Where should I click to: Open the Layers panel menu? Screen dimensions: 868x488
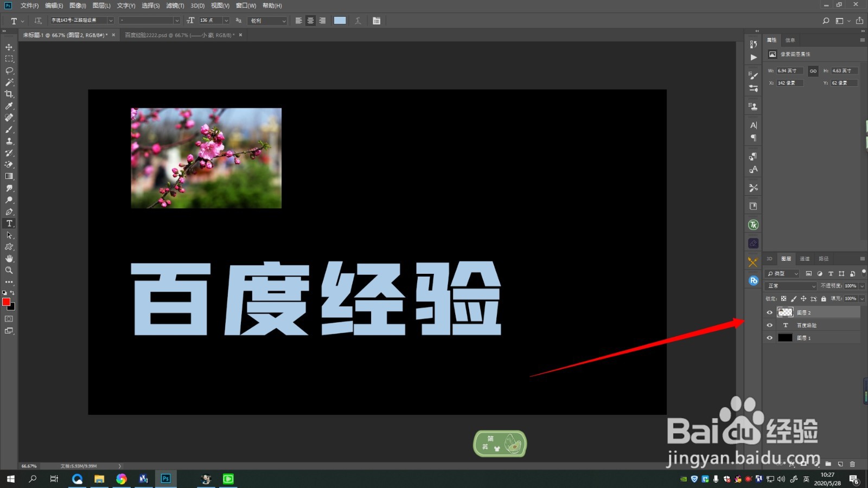[x=862, y=259]
